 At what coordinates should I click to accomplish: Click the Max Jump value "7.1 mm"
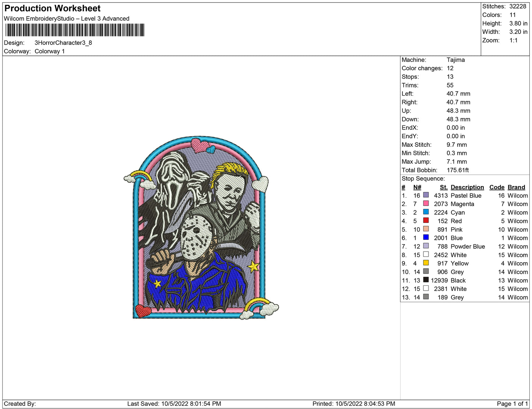[457, 161]
